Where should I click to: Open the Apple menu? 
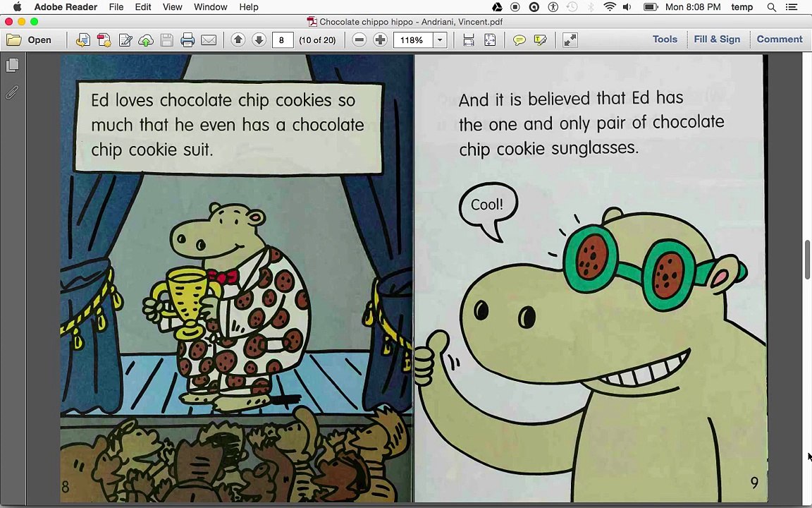pos(17,7)
